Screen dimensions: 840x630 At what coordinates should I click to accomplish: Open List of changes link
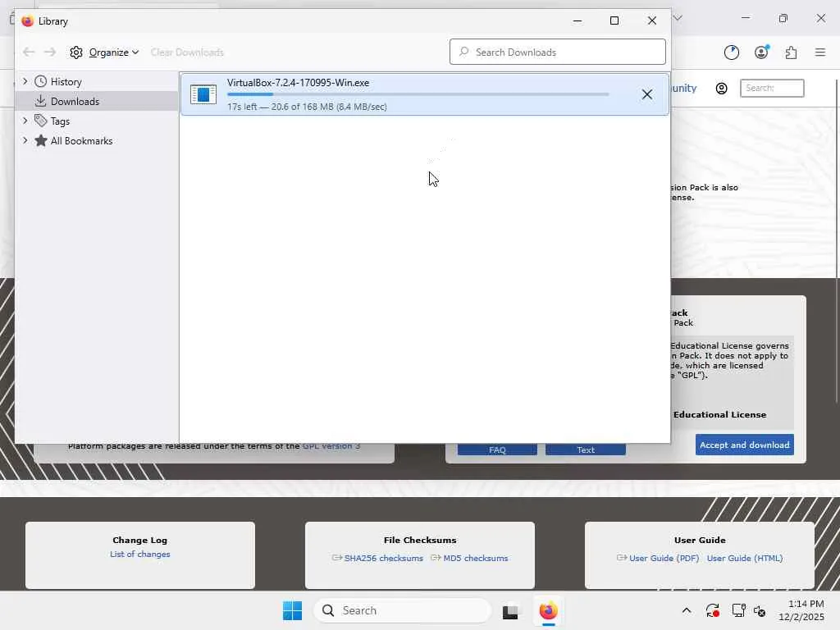click(x=139, y=554)
